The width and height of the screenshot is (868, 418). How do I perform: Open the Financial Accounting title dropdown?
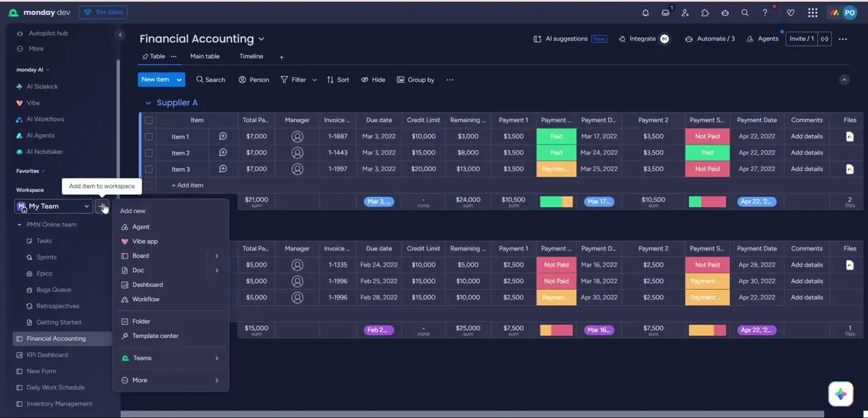click(x=261, y=39)
